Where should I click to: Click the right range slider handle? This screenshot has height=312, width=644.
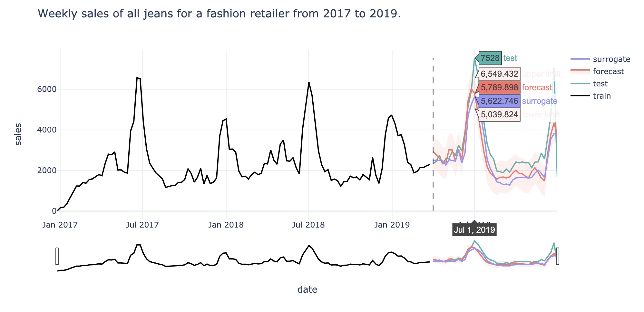(x=558, y=256)
